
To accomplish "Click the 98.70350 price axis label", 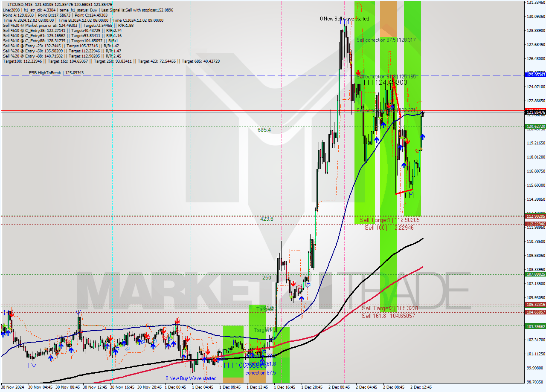I will point(536,382).
